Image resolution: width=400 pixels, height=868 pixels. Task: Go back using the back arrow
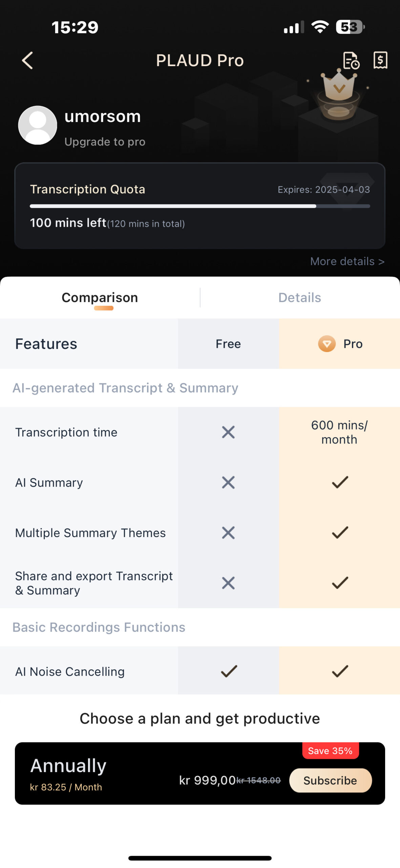point(27,60)
